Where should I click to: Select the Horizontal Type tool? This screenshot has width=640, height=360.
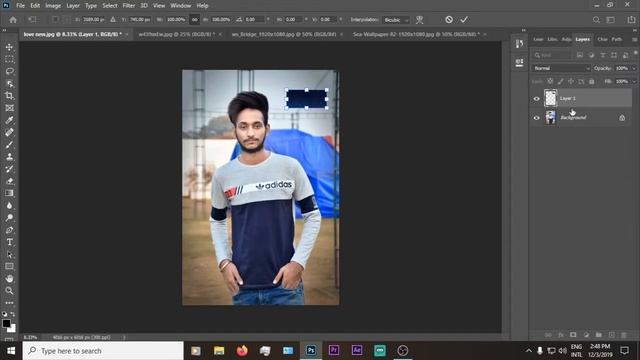pyautogui.click(x=9, y=242)
